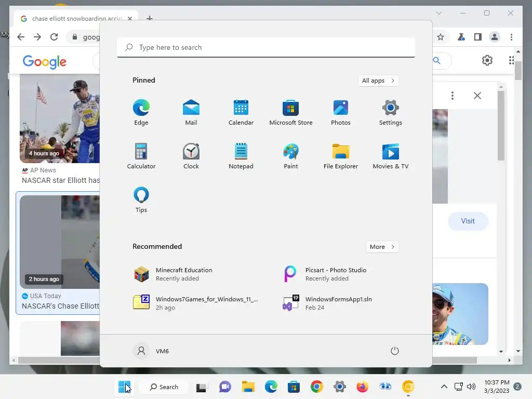This screenshot has width=532, height=399.
Task: Open the VM6 user account menu
Action: tap(151, 351)
